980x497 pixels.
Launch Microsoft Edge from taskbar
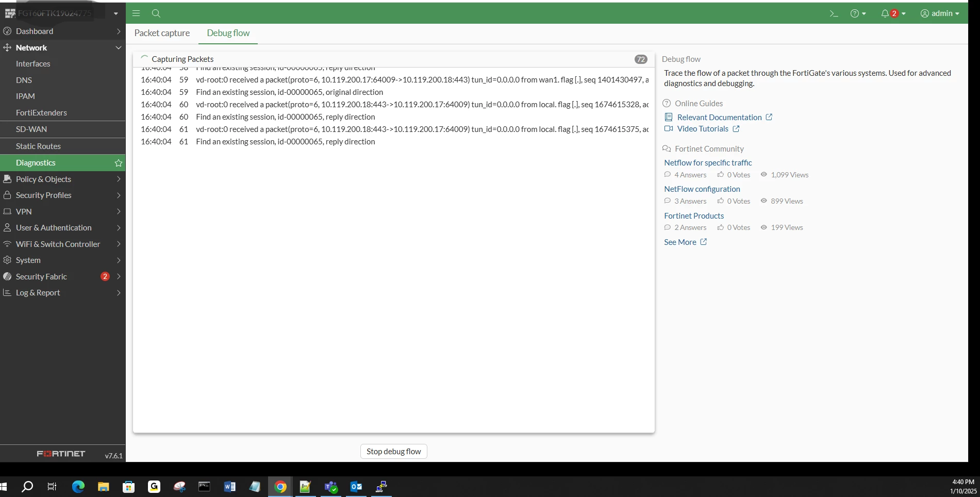(x=78, y=487)
